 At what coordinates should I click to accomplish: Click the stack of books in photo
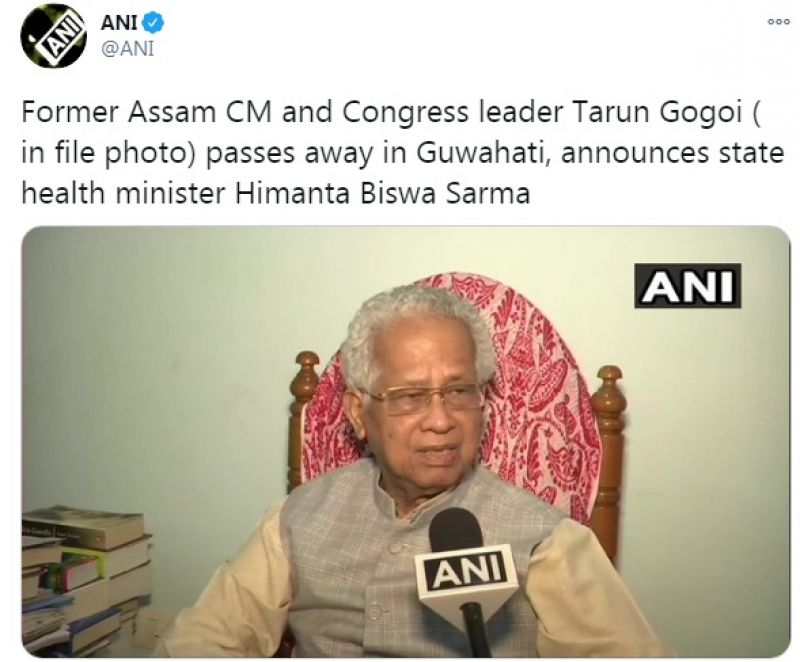[x=86, y=576]
